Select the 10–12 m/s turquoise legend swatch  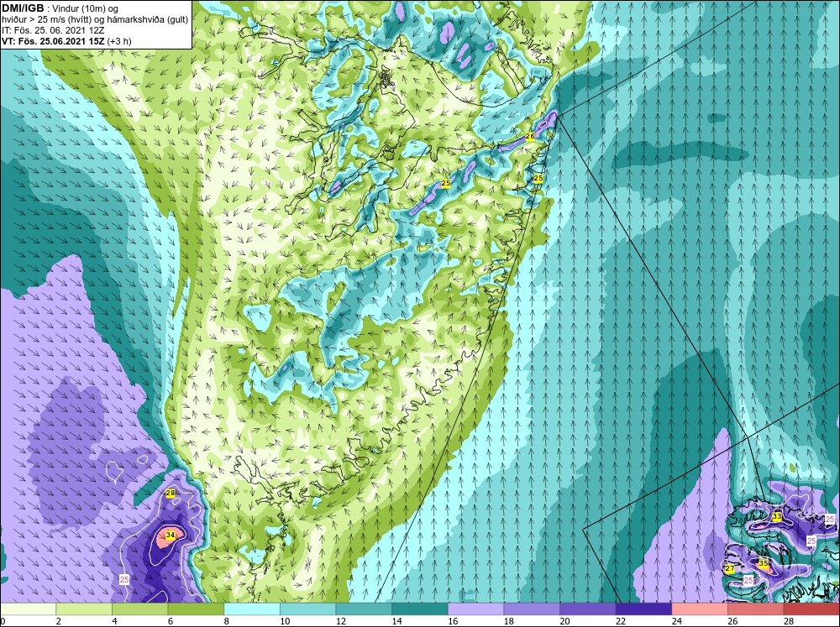(x=307, y=609)
